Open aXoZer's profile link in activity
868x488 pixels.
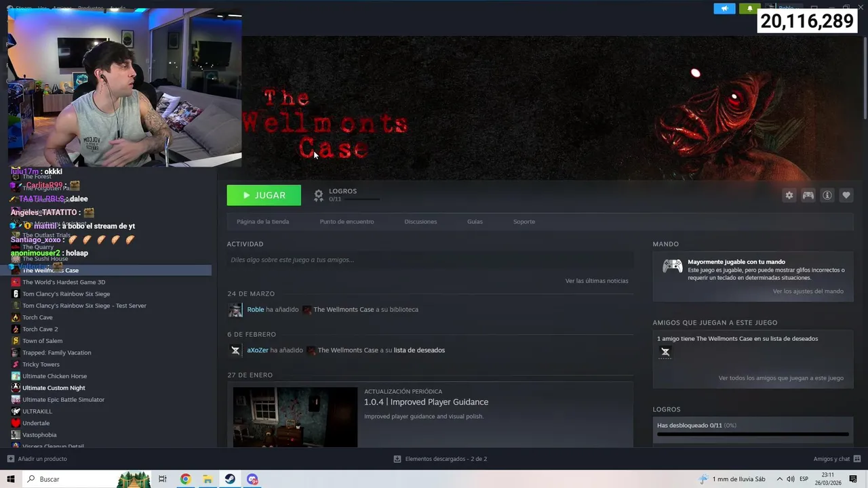click(x=258, y=350)
